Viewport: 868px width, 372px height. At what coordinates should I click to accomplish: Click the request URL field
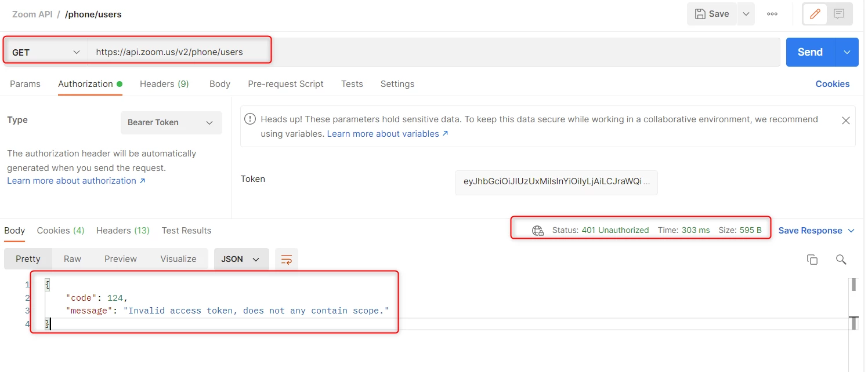click(434, 52)
